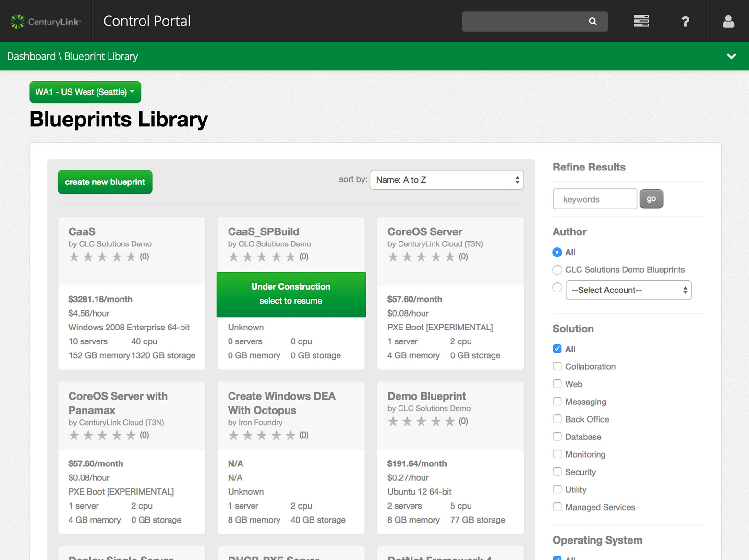Check the Utility checkbox
The image size is (749, 560).
click(557, 489)
